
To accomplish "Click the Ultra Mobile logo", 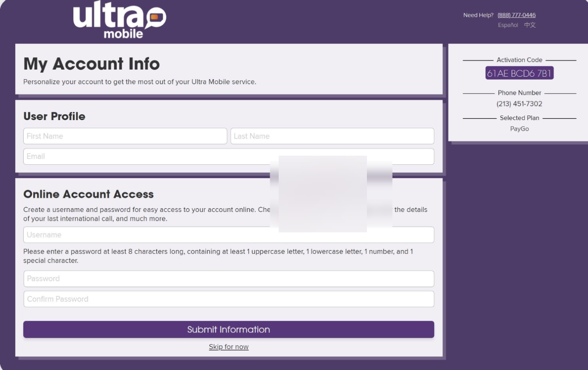I will pyautogui.click(x=120, y=20).
